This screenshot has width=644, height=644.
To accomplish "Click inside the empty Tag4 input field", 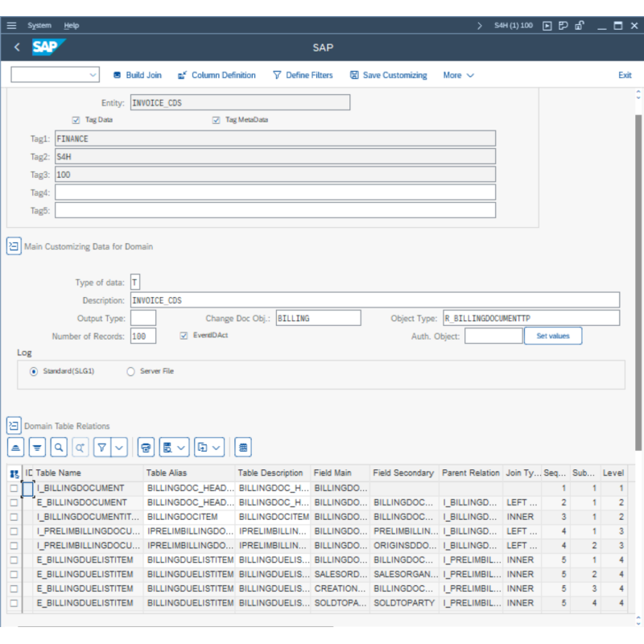I will click(x=274, y=192).
